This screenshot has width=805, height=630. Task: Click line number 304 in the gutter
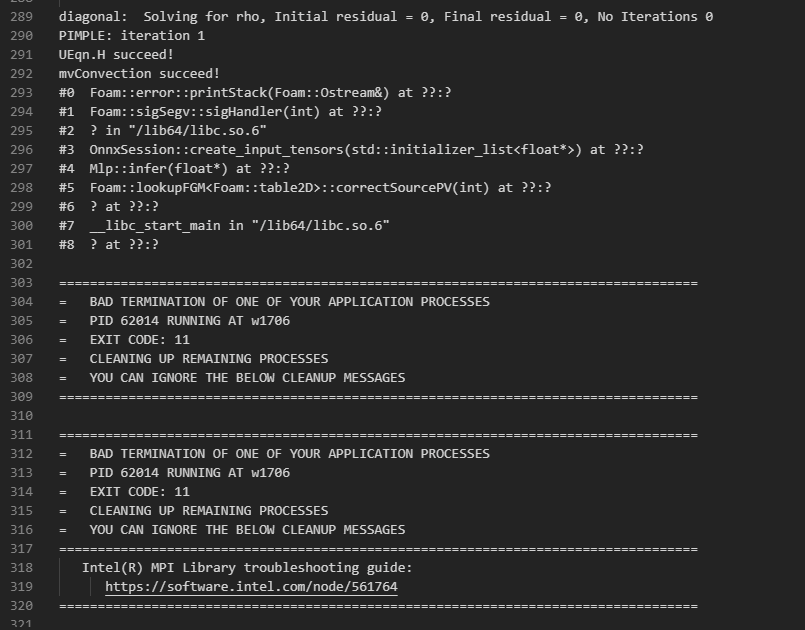pyautogui.click(x=21, y=302)
